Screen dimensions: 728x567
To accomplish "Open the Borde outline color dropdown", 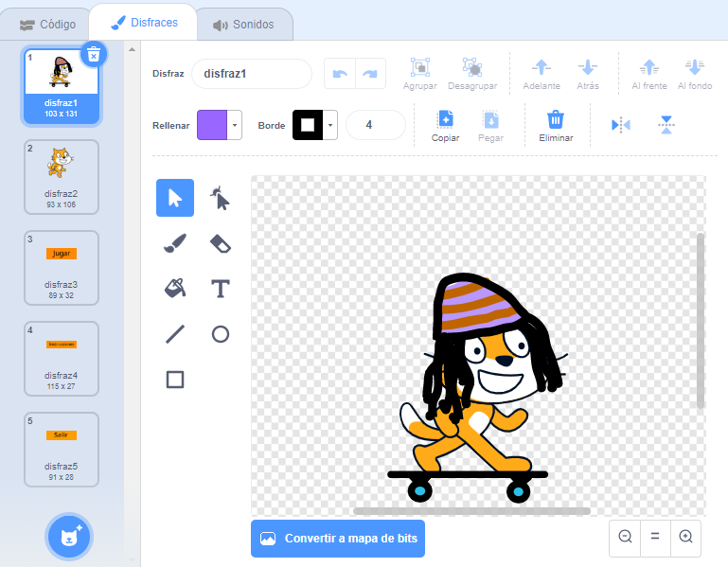I will [330, 125].
